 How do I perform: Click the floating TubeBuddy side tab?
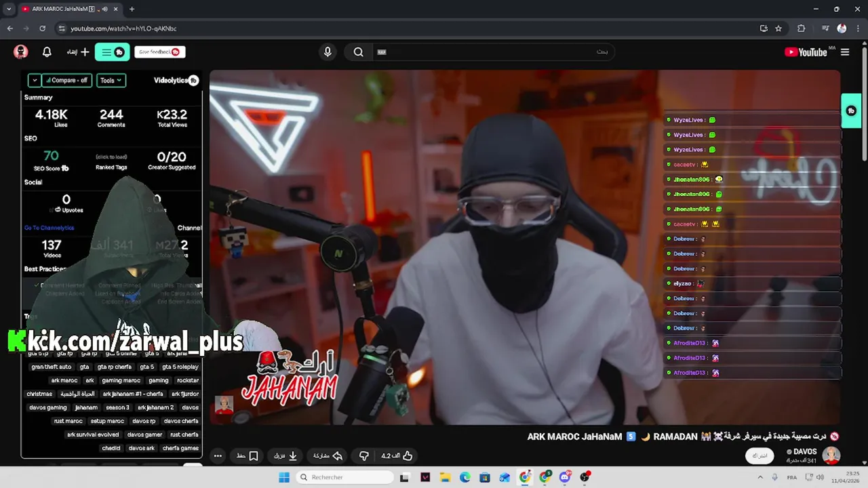[x=851, y=111]
